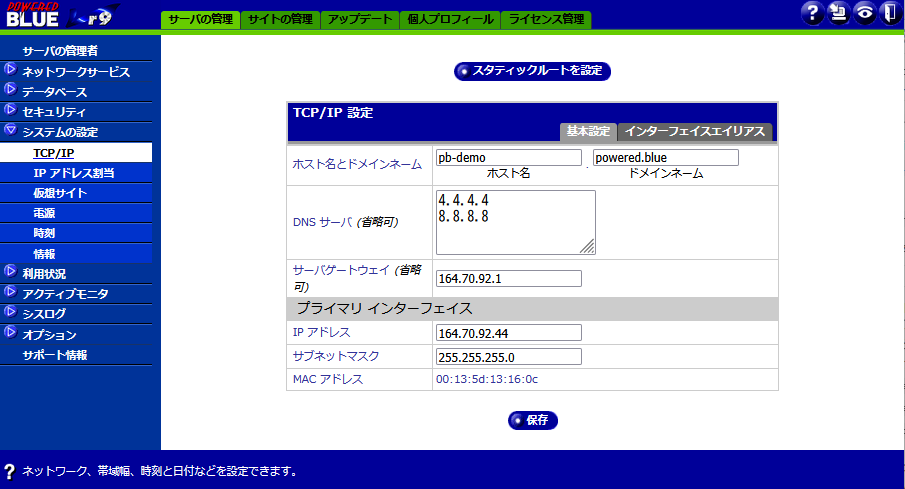Expand ネットワークサービス menu arrow
The height and width of the screenshot is (489, 905).
[10, 70]
